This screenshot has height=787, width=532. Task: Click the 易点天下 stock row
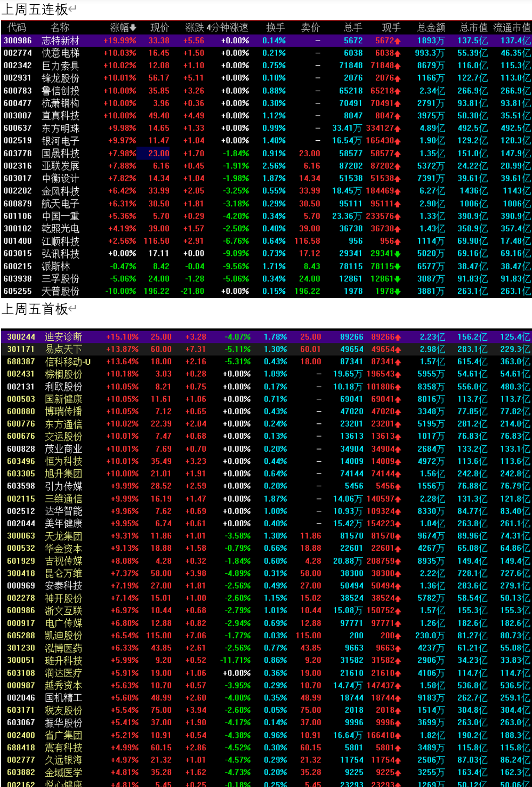(266, 349)
